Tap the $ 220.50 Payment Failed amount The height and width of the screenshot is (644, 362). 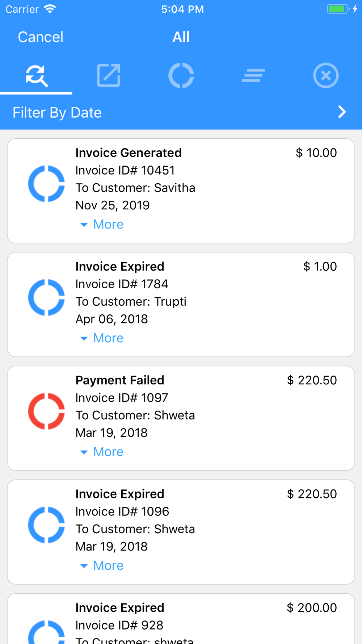312,380
